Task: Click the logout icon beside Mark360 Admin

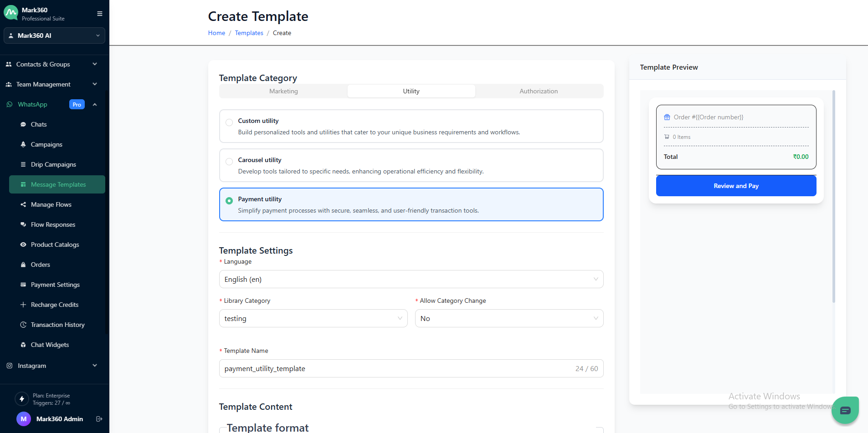Action: 99,419
